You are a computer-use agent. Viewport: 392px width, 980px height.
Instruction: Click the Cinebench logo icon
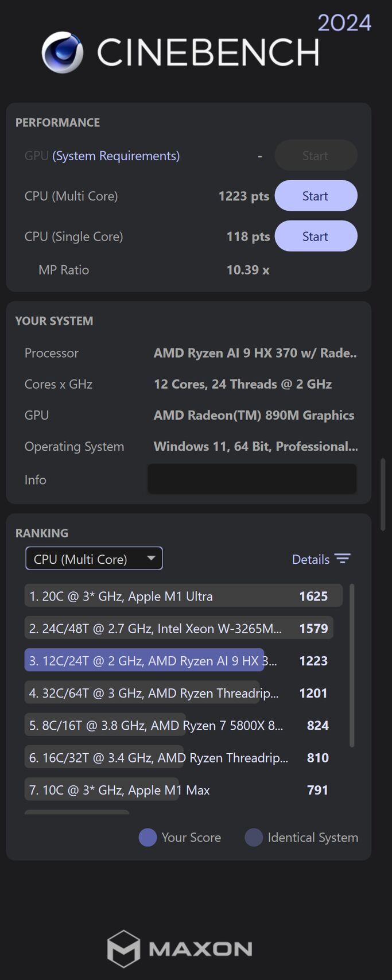pos(61,52)
